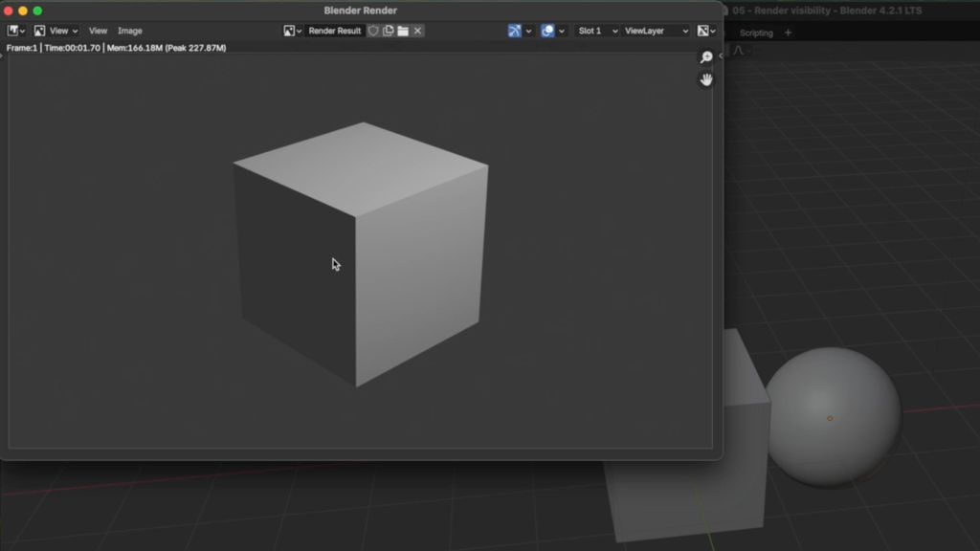Open an image with the folder icon

point(403,30)
